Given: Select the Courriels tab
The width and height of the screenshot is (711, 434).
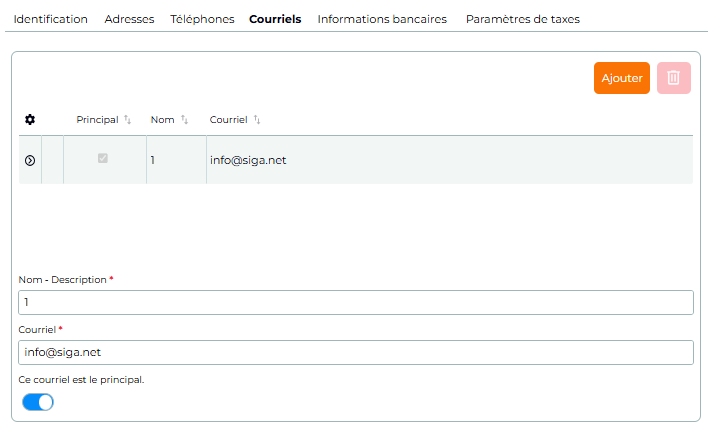Looking at the screenshot, I should pos(275,19).
